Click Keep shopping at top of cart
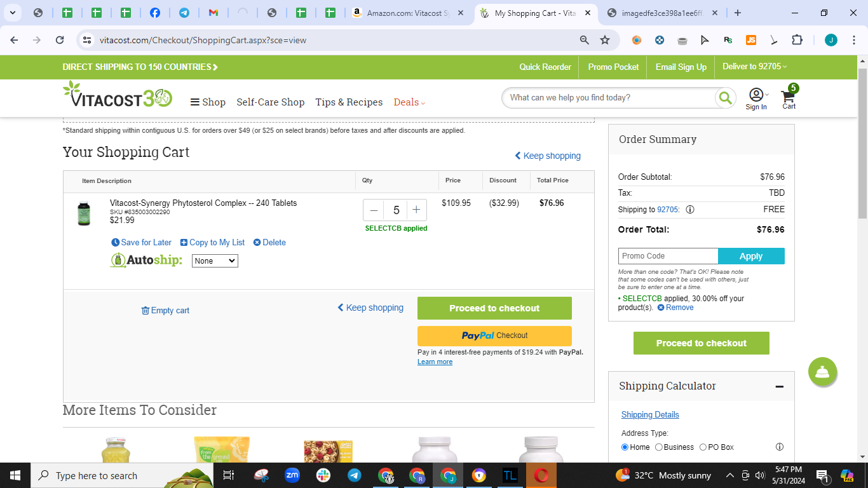Image resolution: width=868 pixels, height=488 pixels. tap(548, 156)
